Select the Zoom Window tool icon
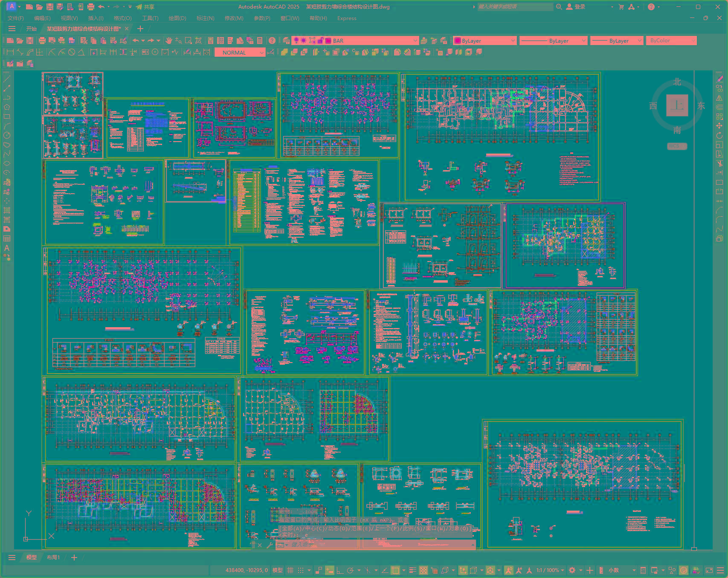728x578 pixels. pos(189,41)
